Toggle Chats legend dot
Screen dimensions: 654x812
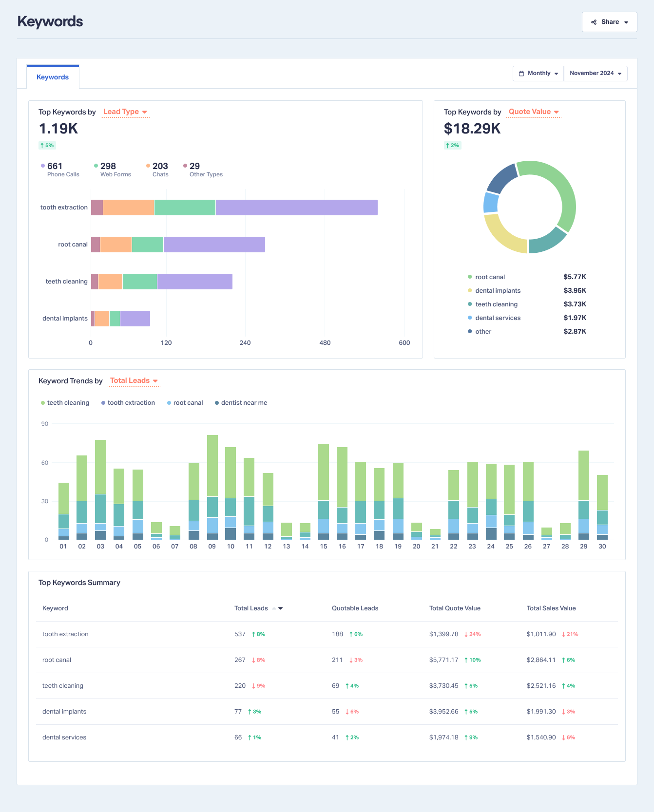(148, 166)
